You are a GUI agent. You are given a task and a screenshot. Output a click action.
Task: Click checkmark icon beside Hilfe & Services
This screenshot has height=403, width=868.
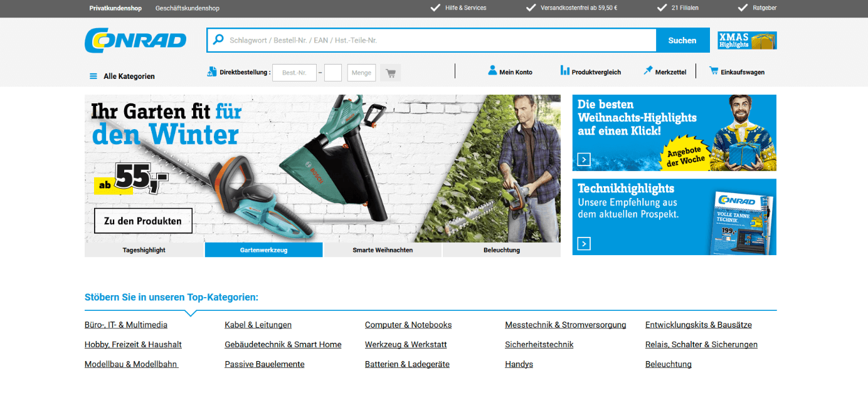pos(435,8)
